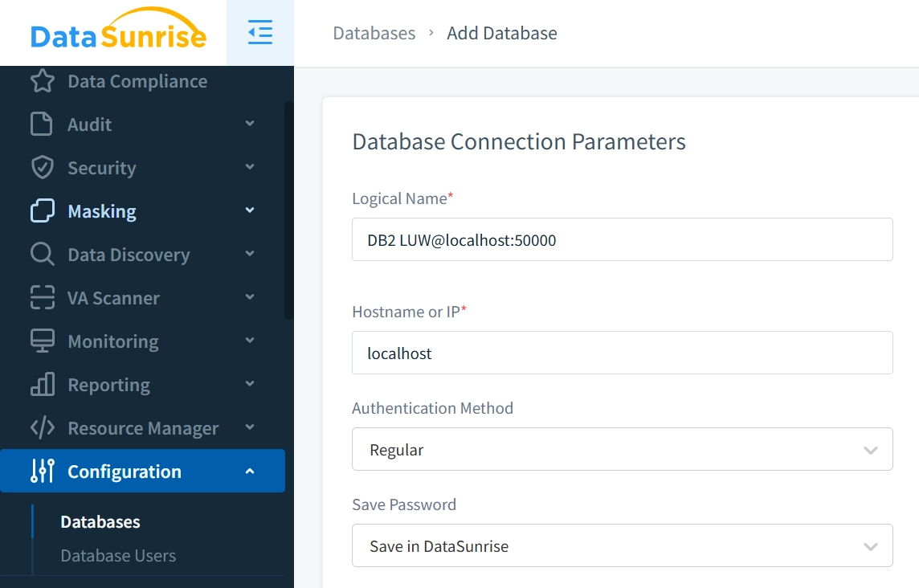
Task: Click the Data Discovery magnifier icon
Action: coord(42,255)
